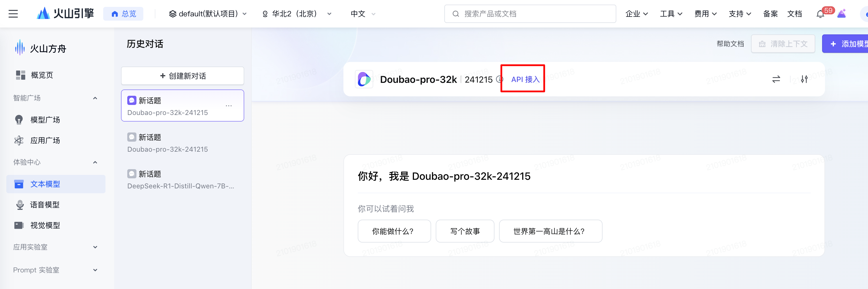Click the 世界第一高山是什么? suggestion

(x=551, y=231)
